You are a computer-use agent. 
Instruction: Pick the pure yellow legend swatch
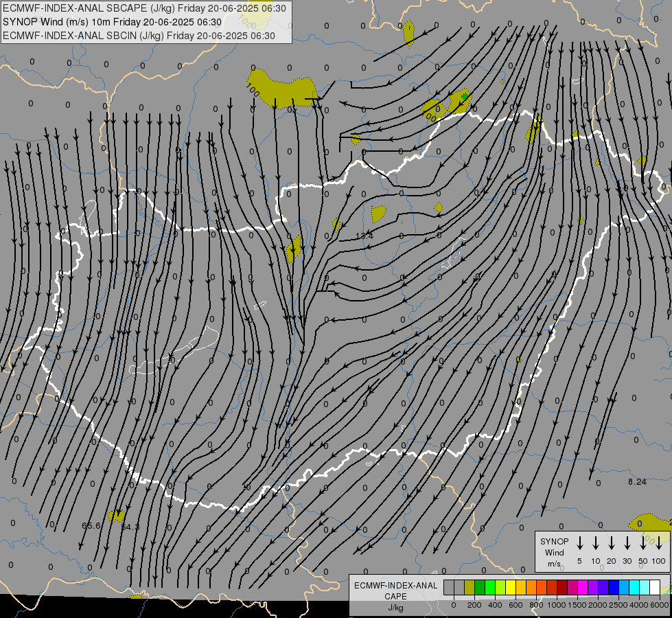[511, 587]
